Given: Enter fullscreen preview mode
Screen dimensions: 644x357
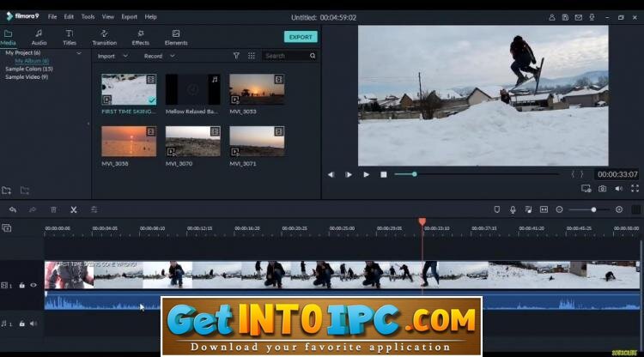Looking at the screenshot, I should [x=635, y=188].
